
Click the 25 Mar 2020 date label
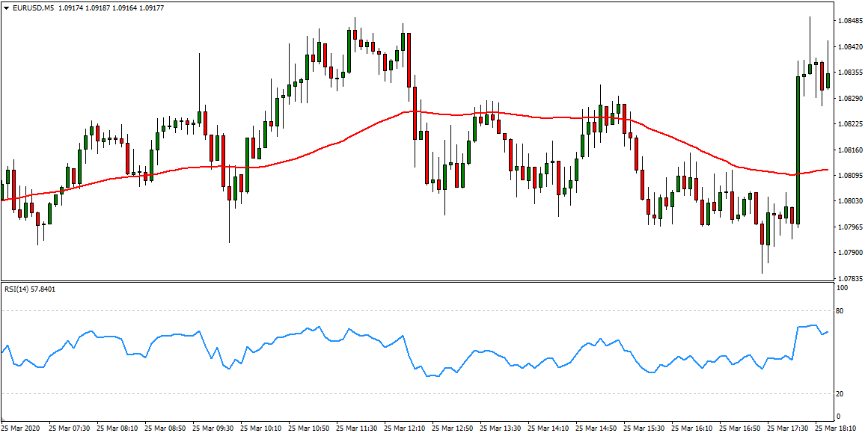(x=21, y=429)
